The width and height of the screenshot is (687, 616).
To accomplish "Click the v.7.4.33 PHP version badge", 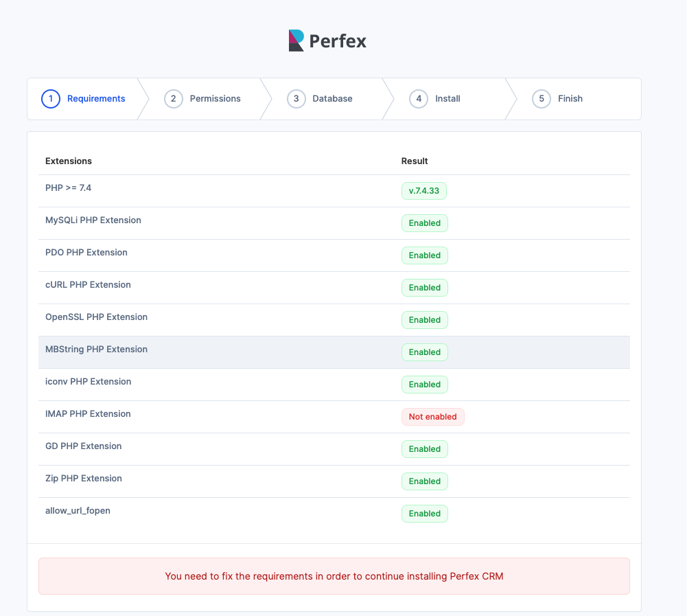I will coord(424,191).
